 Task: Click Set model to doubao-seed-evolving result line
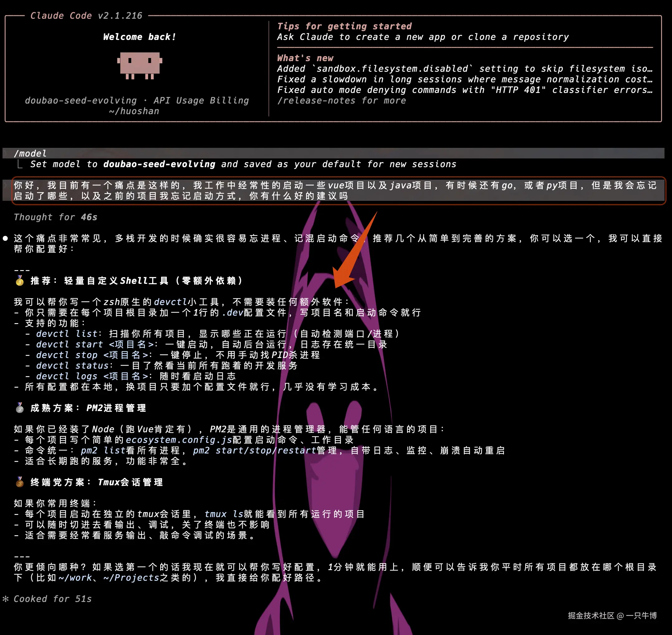tap(243, 164)
